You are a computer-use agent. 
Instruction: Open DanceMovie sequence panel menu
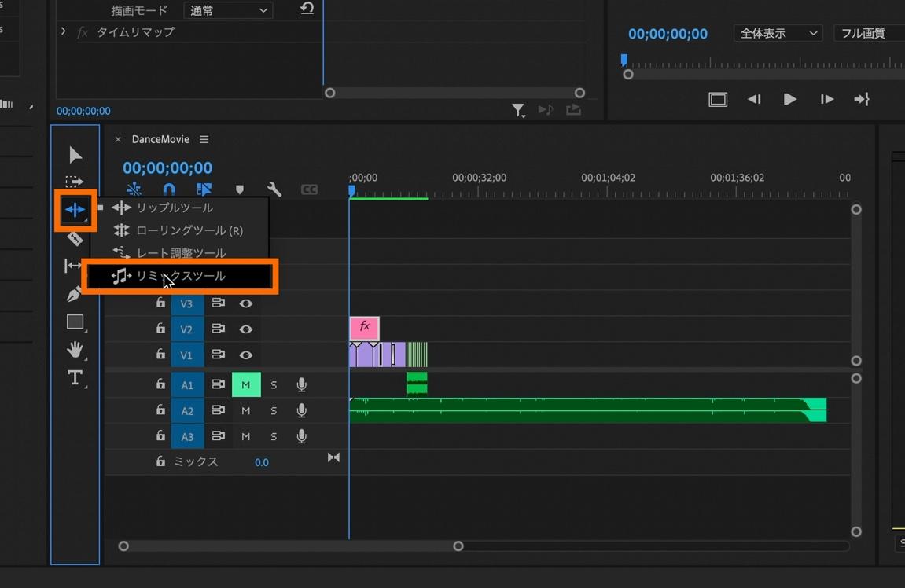pos(204,140)
